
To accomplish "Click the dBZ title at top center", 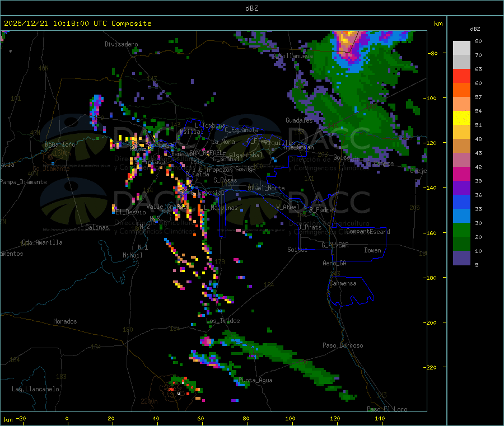I will (x=251, y=8).
